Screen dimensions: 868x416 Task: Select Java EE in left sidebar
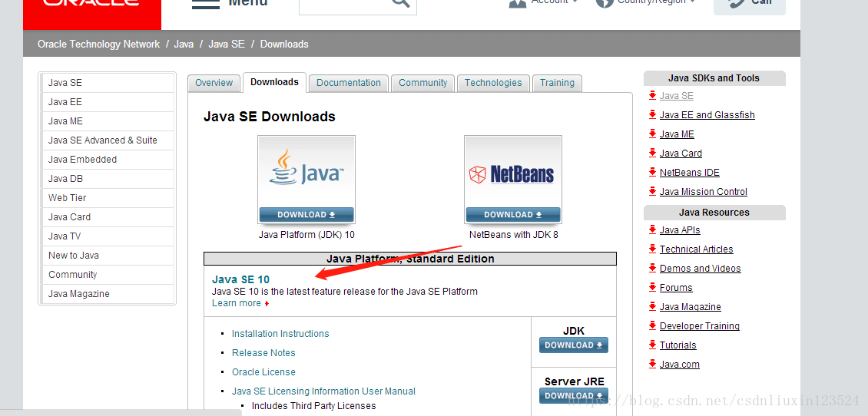pos(108,102)
